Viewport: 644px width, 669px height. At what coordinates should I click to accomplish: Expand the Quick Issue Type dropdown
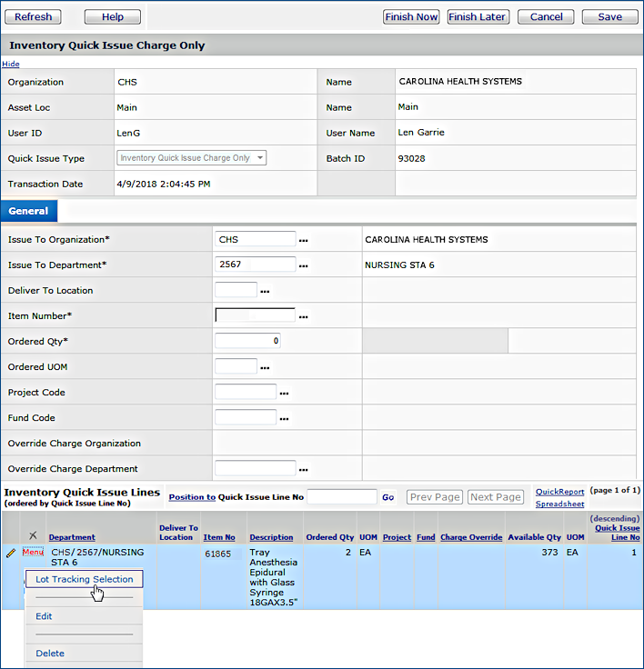260,158
